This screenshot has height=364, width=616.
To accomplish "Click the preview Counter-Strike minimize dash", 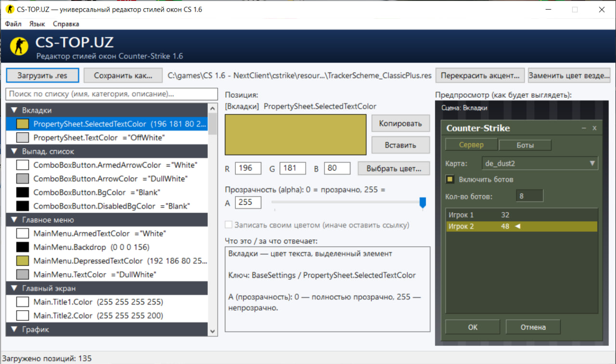I will (x=584, y=128).
